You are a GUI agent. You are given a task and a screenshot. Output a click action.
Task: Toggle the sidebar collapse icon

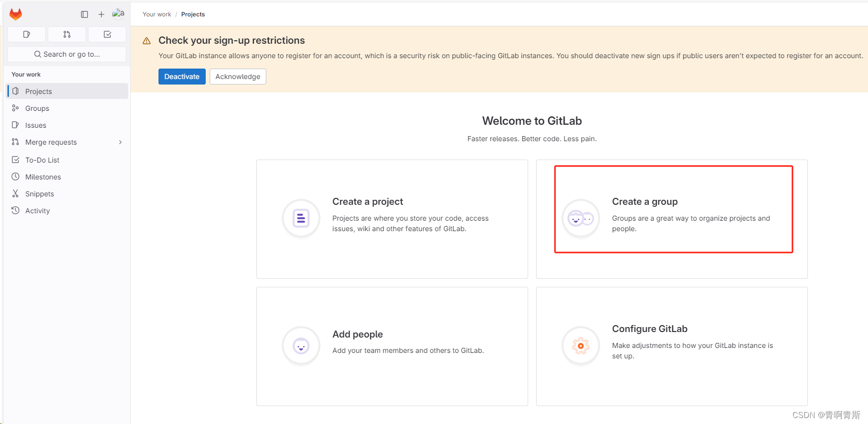(x=84, y=14)
